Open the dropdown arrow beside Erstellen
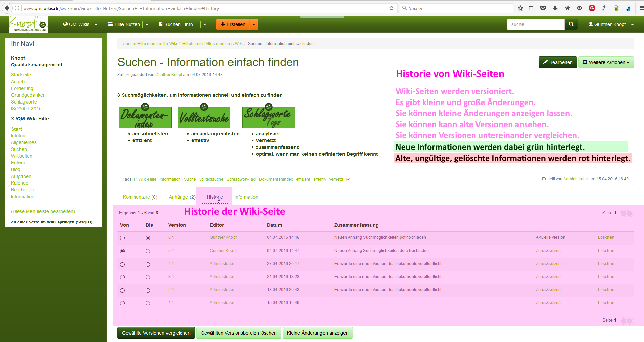The width and height of the screenshot is (644, 342). [254, 24]
